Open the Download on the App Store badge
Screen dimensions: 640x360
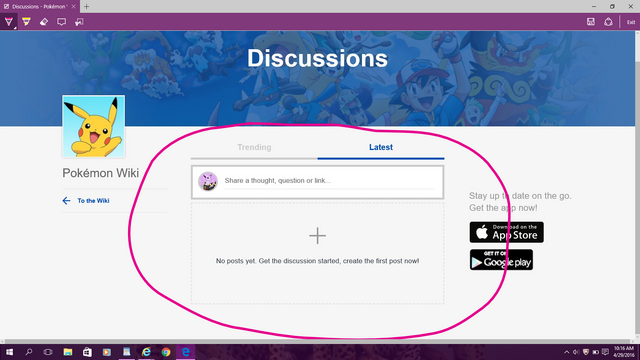point(507,232)
